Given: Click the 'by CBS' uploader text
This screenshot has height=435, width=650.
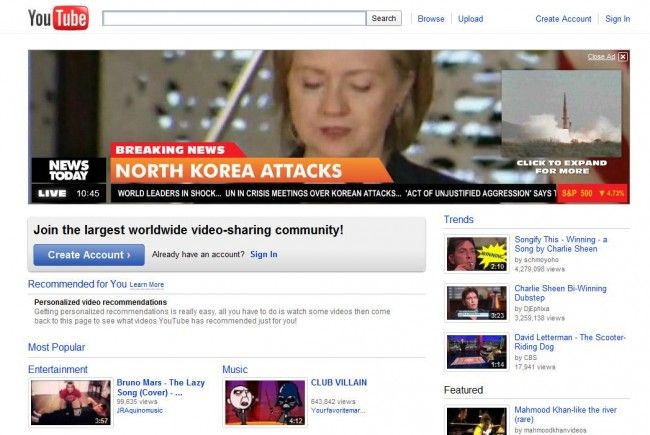Looking at the screenshot, I should [526, 357].
